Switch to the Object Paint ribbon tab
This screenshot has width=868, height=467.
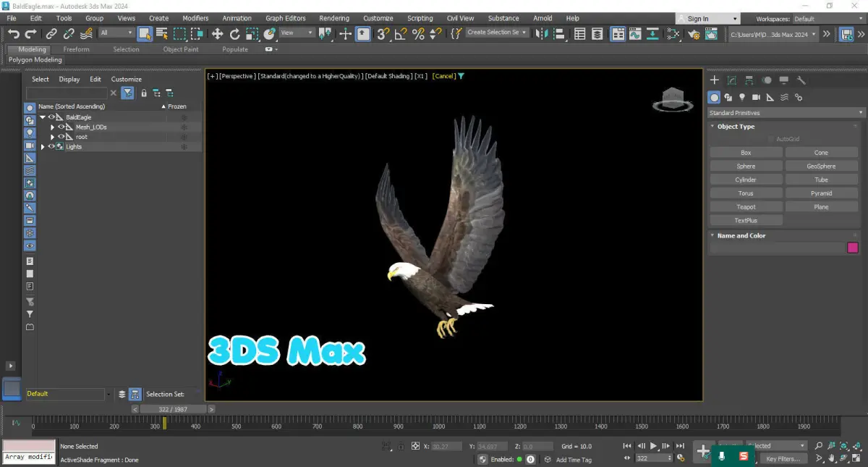[x=181, y=49]
